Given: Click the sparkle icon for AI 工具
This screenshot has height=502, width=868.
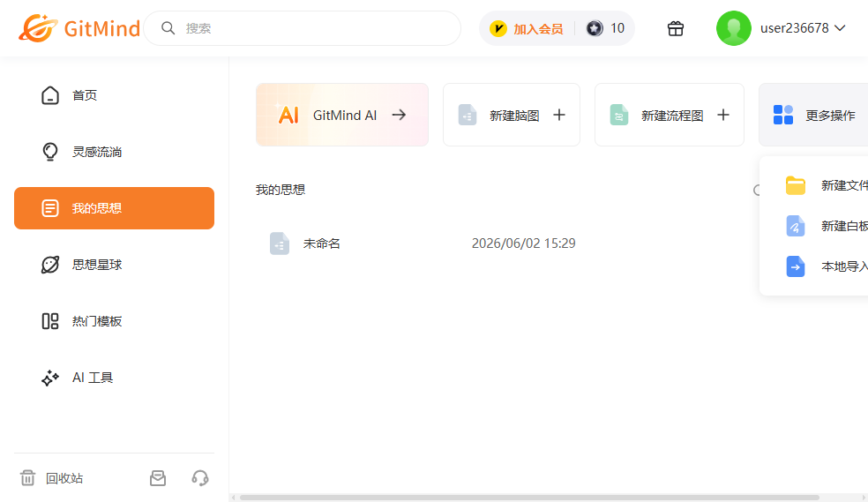Looking at the screenshot, I should [x=50, y=378].
